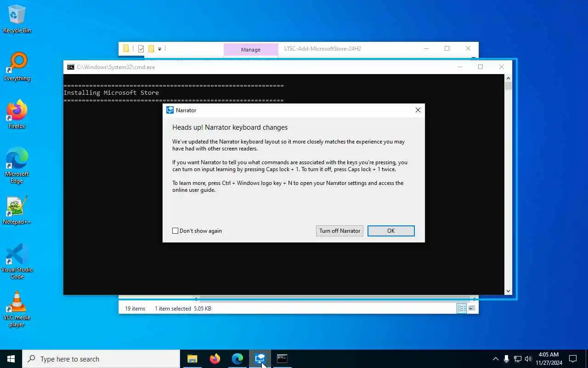Switch Explorer to details view
This screenshot has width=588, height=368.
[462, 309]
